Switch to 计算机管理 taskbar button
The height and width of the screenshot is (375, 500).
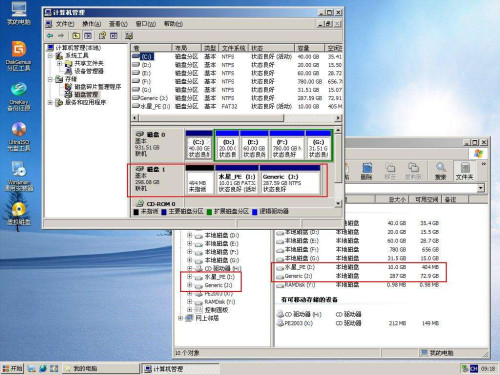pos(181,369)
